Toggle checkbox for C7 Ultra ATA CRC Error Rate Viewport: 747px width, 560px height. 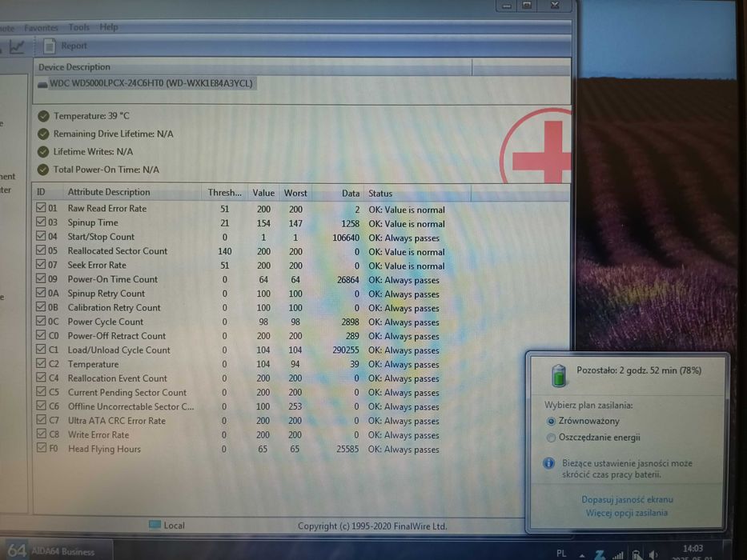[41, 419]
